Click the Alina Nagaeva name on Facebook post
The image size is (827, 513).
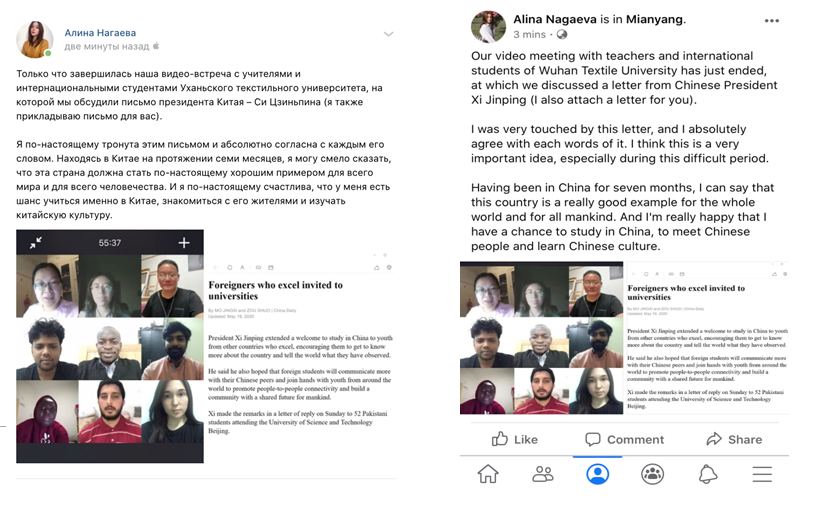pos(555,20)
